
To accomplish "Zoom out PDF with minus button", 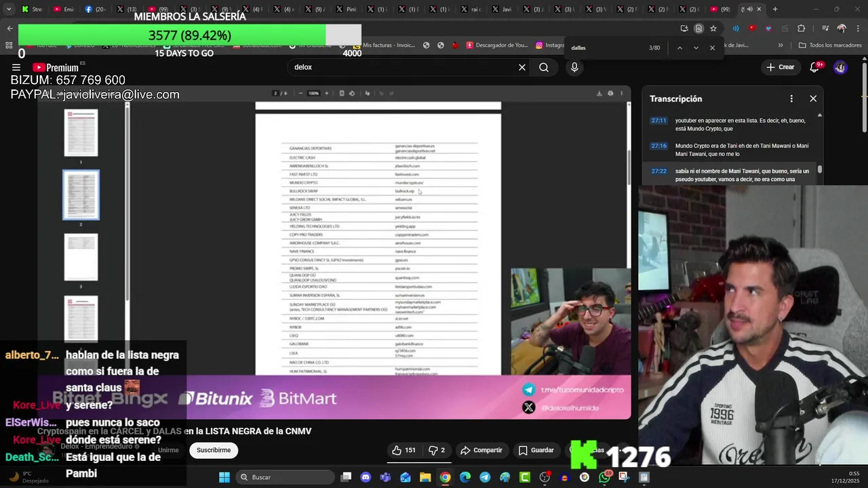I will tap(300, 94).
